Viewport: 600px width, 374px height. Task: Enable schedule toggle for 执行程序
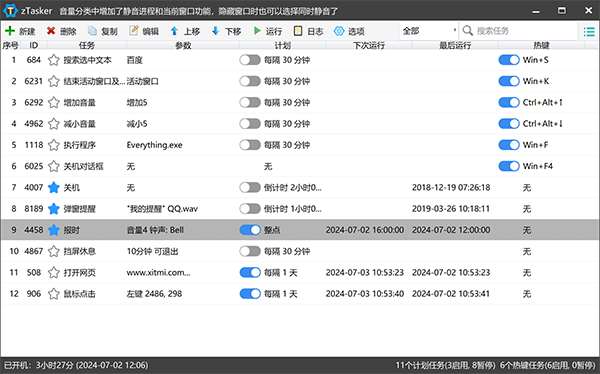[x=250, y=145]
